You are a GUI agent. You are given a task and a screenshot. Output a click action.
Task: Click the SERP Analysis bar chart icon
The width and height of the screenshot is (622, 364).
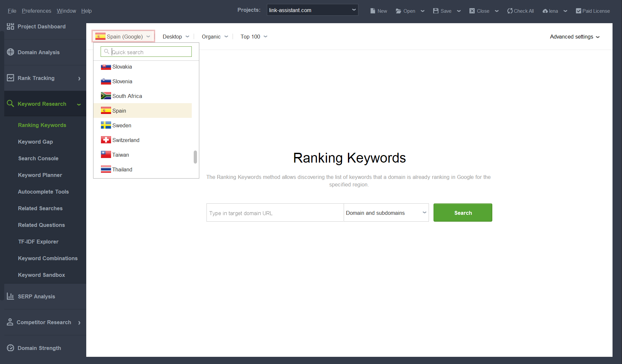pyautogui.click(x=10, y=296)
